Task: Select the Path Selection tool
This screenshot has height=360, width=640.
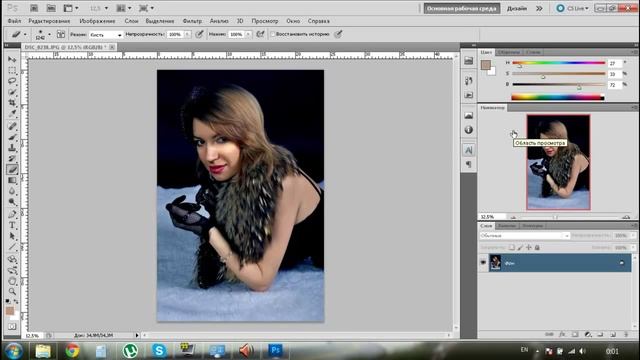Action: 12,236
